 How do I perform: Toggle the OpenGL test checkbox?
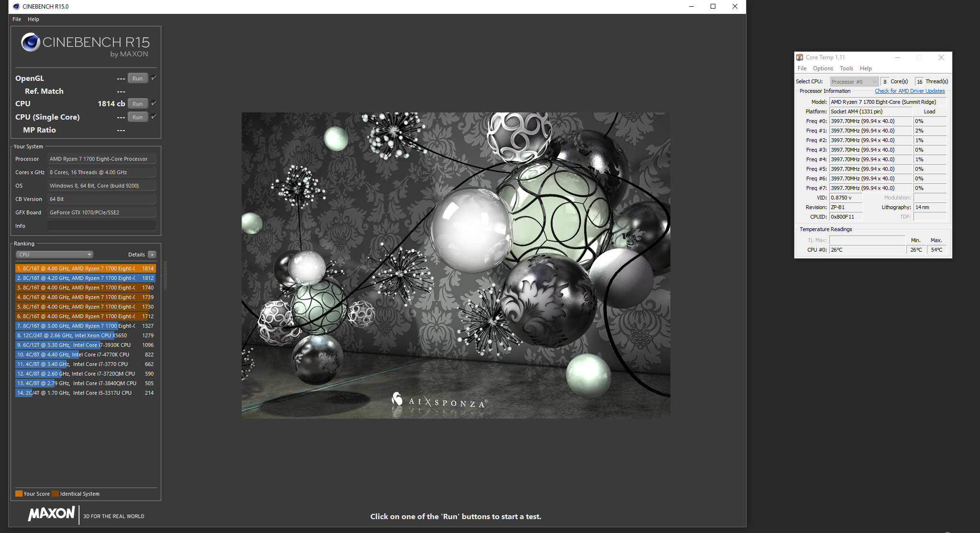point(154,78)
